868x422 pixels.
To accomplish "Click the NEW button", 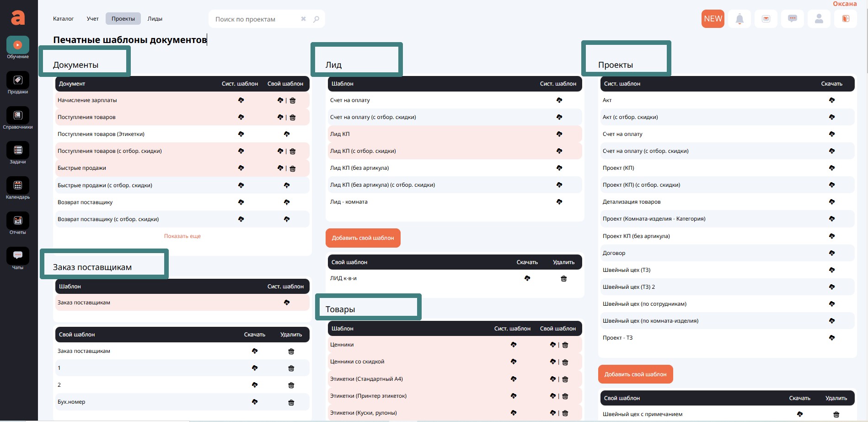I will click(x=713, y=19).
